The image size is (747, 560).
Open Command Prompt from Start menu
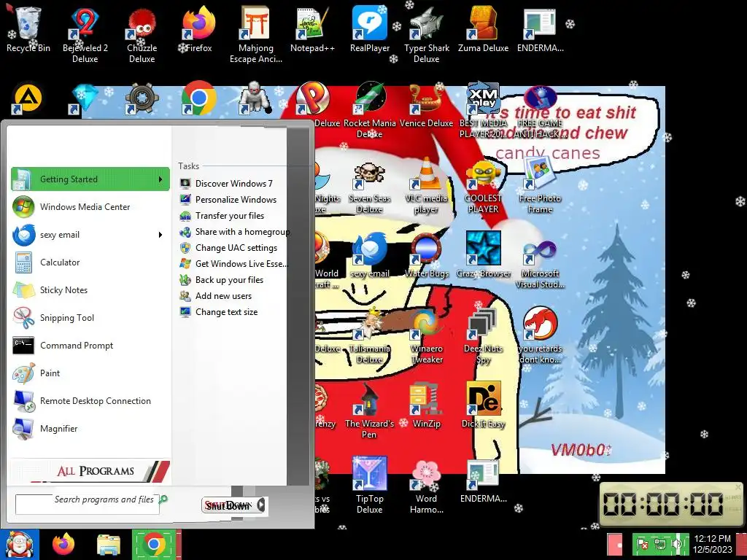tap(90, 345)
